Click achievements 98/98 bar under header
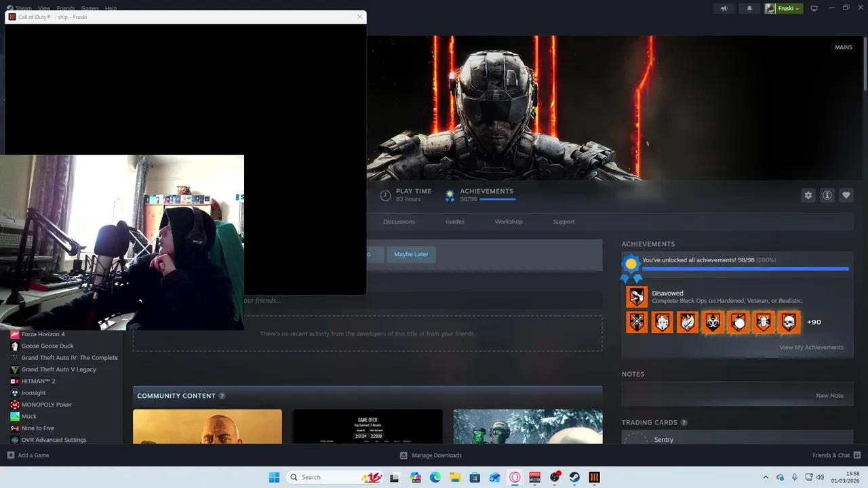 (x=497, y=199)
